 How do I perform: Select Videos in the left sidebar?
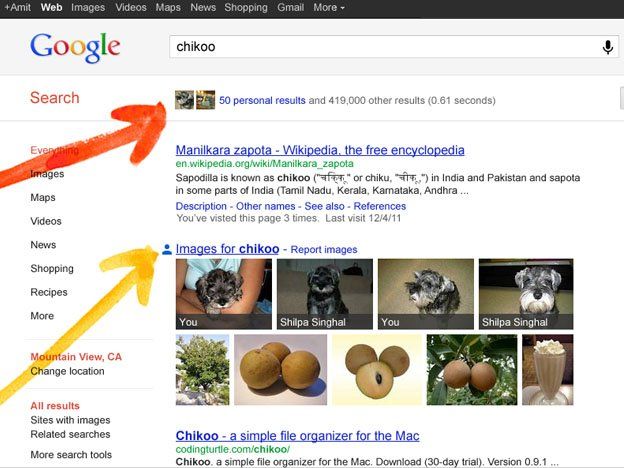[x=46, y=221]
